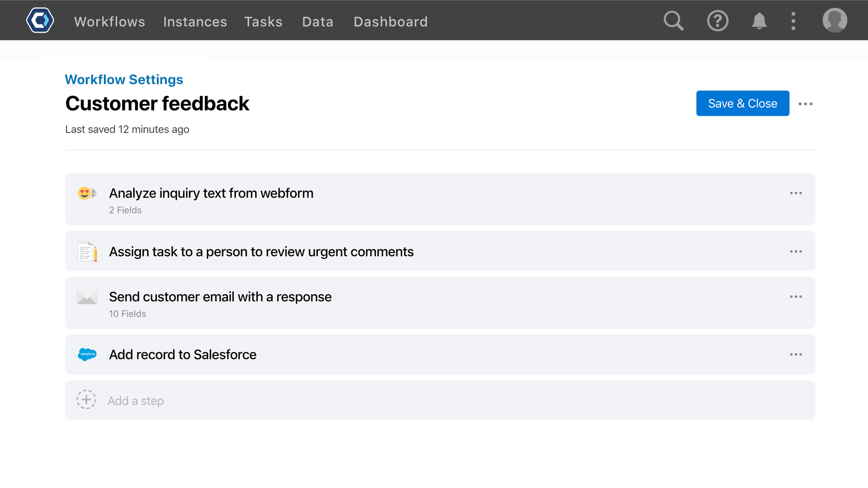Screen dimensions: 868x488
Task: Click the user avatar in the top right
Action: pyautogui.click(x=835, y=20)
